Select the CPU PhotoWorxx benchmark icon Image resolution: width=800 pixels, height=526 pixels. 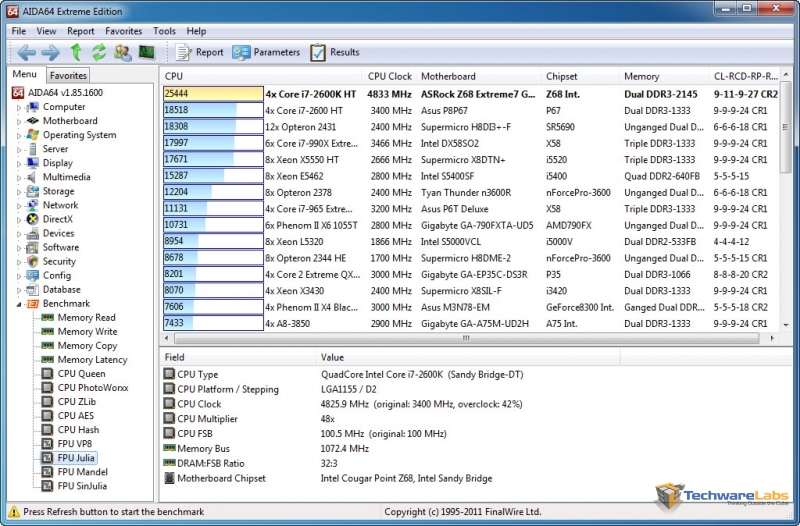(x=47, y=388)
